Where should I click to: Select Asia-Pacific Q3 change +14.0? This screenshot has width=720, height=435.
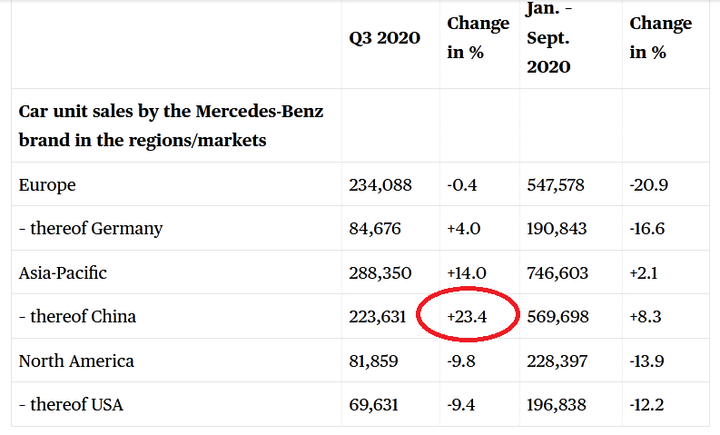point(467,273)
